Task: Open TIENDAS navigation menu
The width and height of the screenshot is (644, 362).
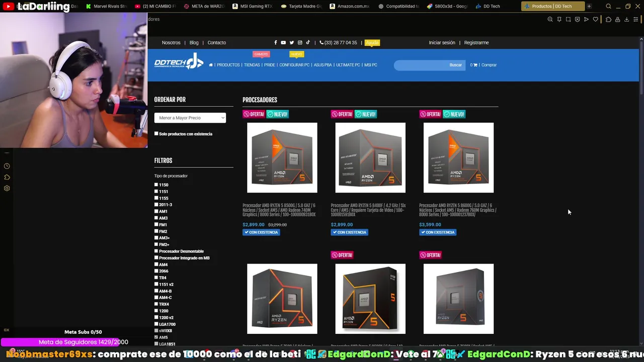Action: click(252, 65)
